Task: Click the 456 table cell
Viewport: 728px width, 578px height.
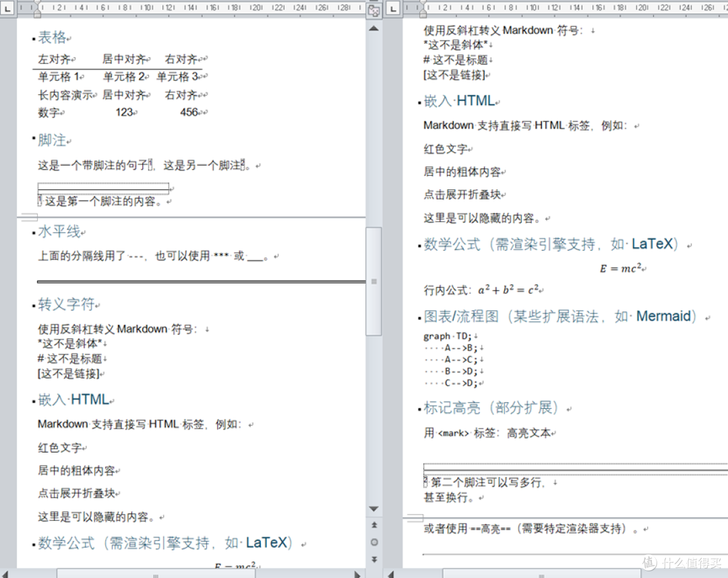Action: point(189,113)
